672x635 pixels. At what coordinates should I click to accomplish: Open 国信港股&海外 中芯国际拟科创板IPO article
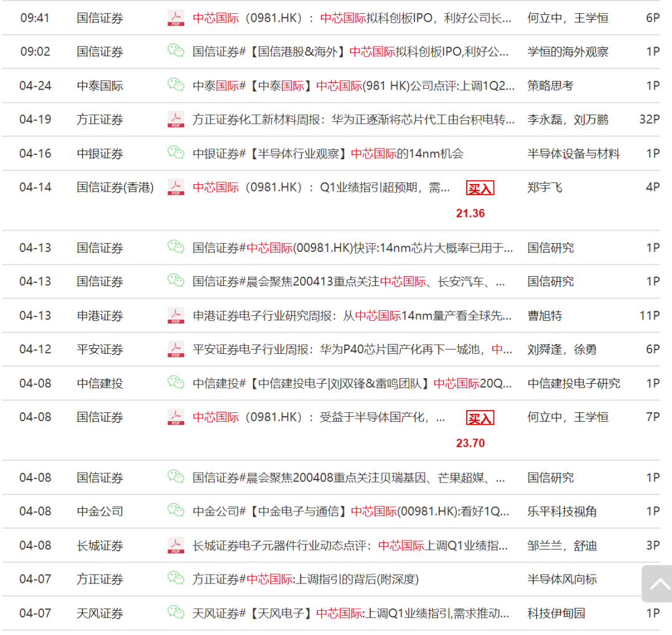[x=350, y=52]
